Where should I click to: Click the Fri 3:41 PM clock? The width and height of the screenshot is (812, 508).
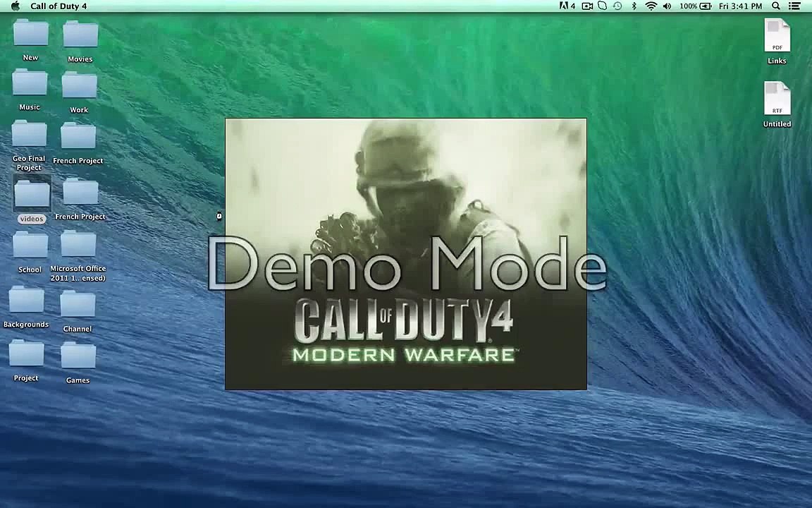tap(740, 6)
